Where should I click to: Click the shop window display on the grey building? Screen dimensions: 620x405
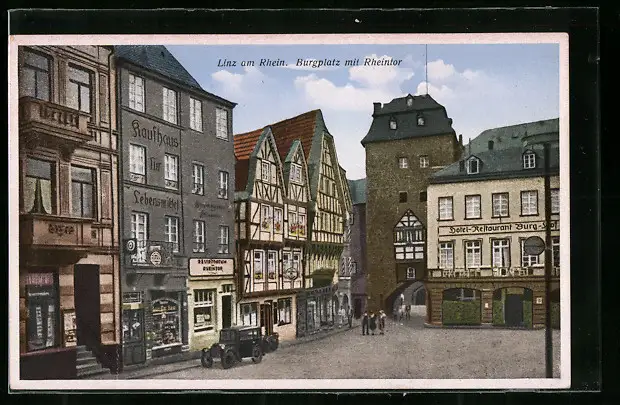pos(164,322)
